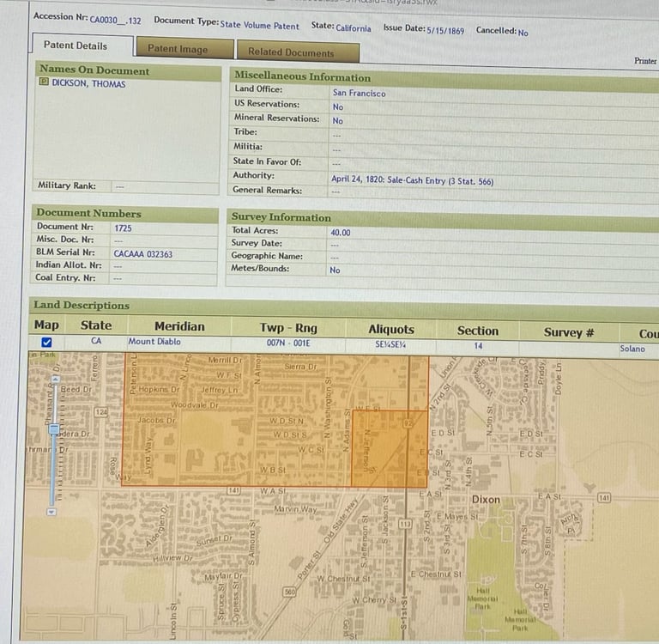Click the map zoom-in arrow button
Screen dimensions: 659x644
click(x=55, y=379)
